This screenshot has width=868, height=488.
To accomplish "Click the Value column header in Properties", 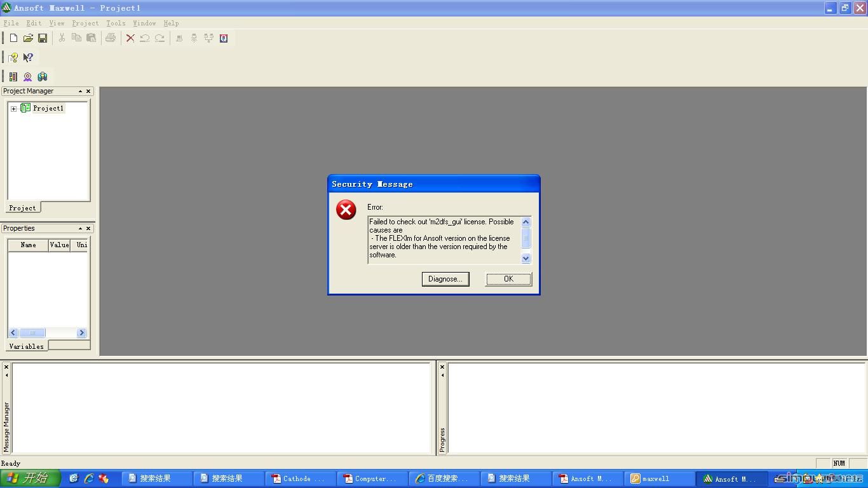I will click(x=59, y=245).
